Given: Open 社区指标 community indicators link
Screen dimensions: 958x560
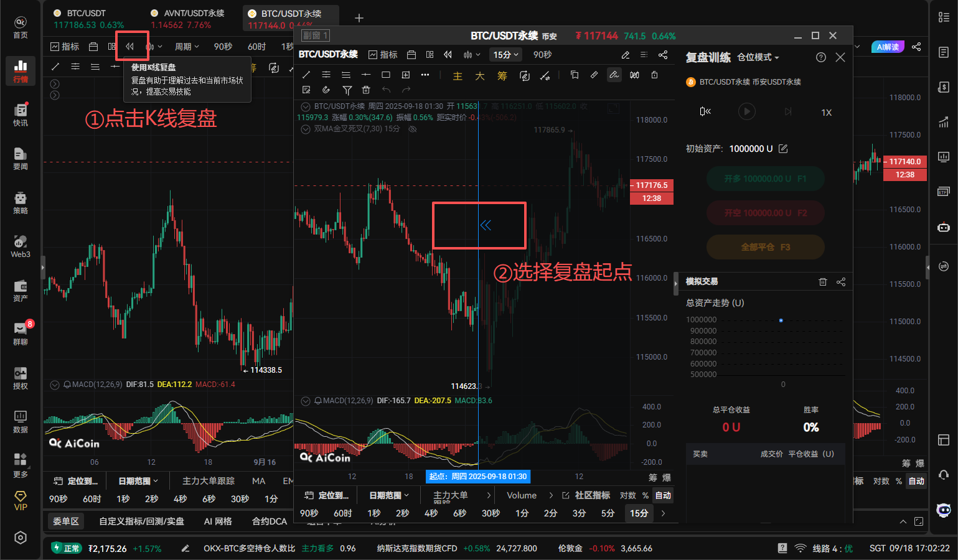Looking at the screenshot, I should coord(586,495).
